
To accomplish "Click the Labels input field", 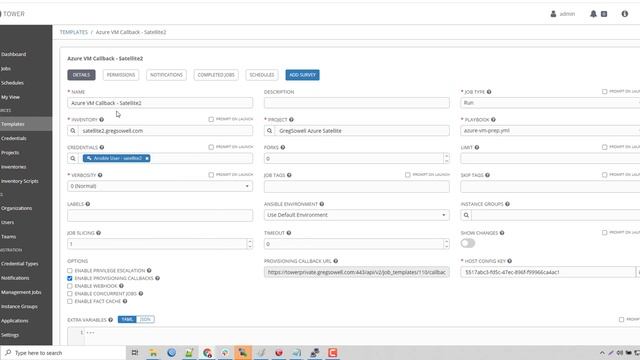I will (160, 215).
